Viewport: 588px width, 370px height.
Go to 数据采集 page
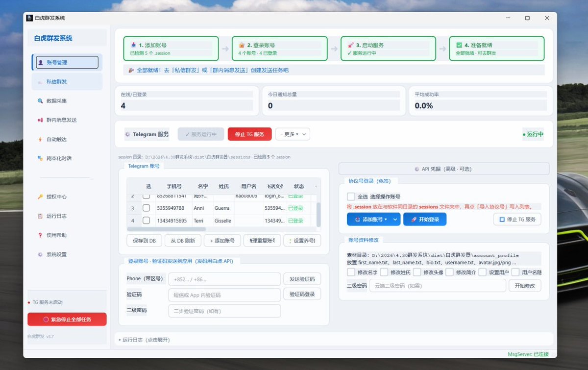coord(67,101)
